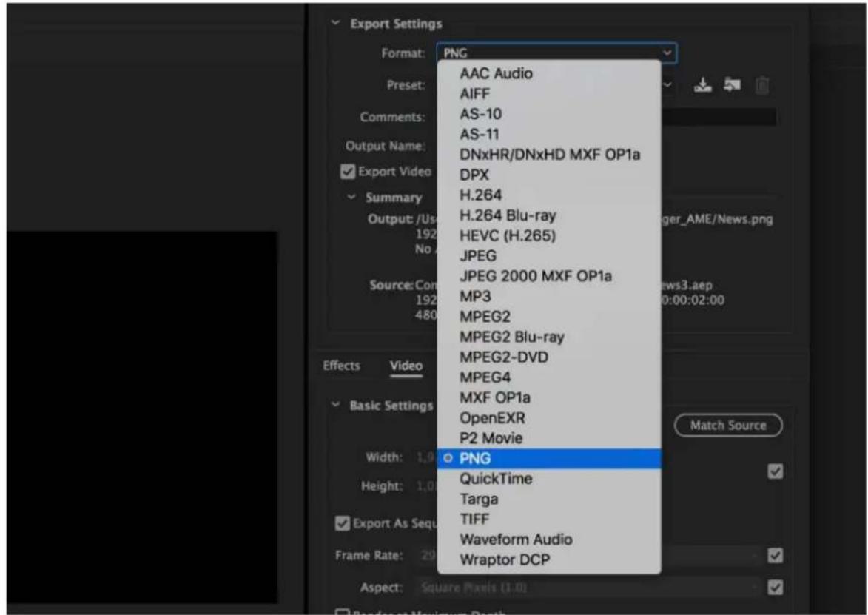
Task: Select AS-11 format entry
Action: tap(549, 135)
